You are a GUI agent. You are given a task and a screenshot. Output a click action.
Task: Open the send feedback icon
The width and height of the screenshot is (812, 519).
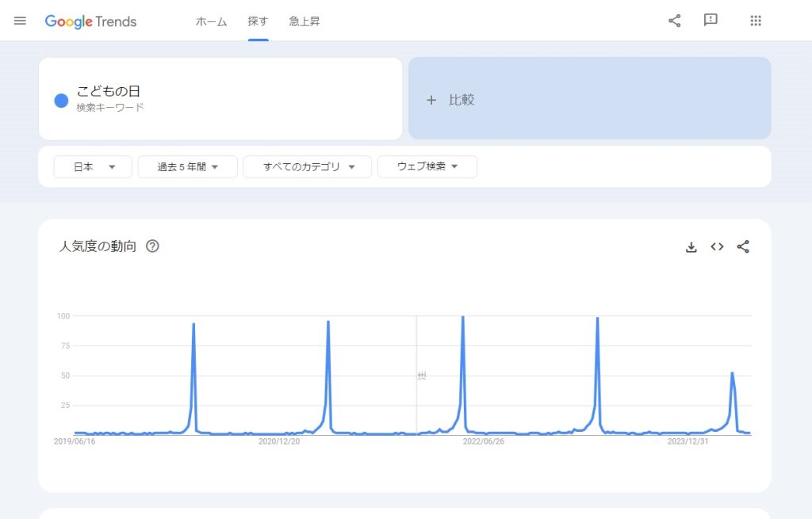710,20
